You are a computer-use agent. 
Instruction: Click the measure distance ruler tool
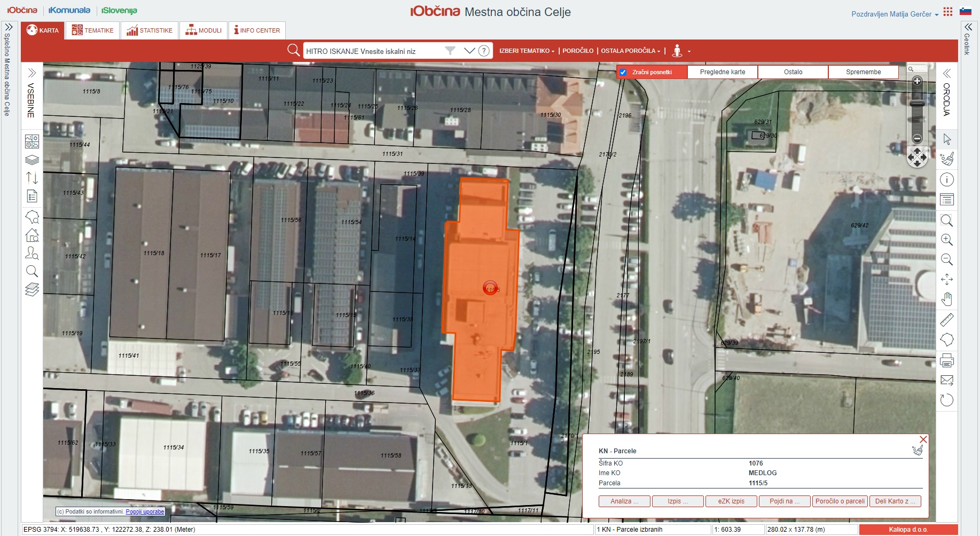pos(946,320)
